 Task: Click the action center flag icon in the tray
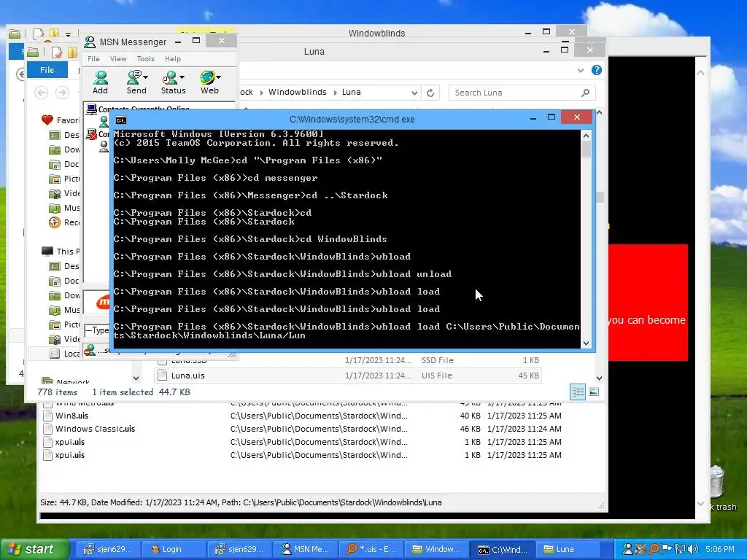(667, 550)
